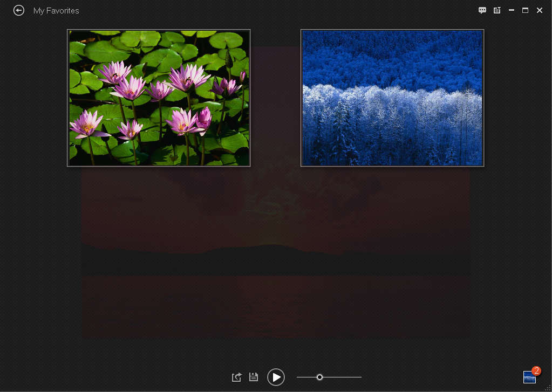
Task: Open the notes list icon in title bar
Action: [x=497, y=10]
